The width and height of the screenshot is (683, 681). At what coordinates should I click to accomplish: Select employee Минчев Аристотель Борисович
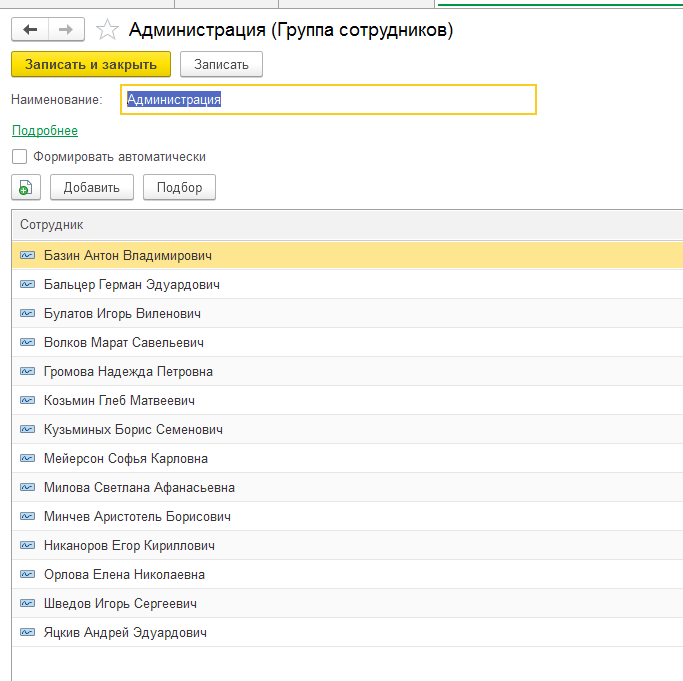(x=137, y=517)
